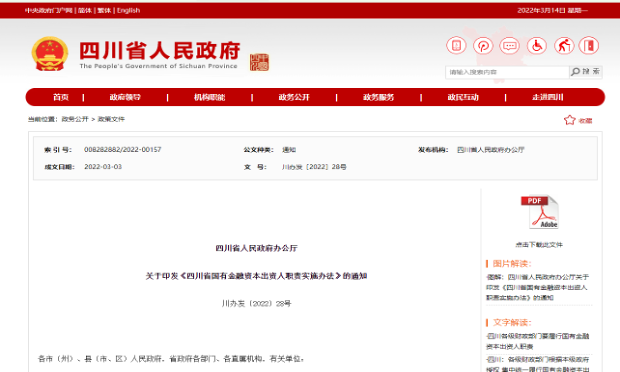Click the Adobe PDF download icon
This screenshot has height=372, width=620.
pyautogui.click(x=540, y=212)
